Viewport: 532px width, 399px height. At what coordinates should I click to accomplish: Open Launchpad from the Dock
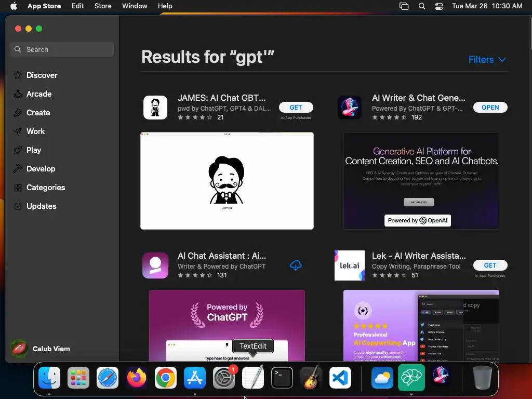tap(78, 377)
